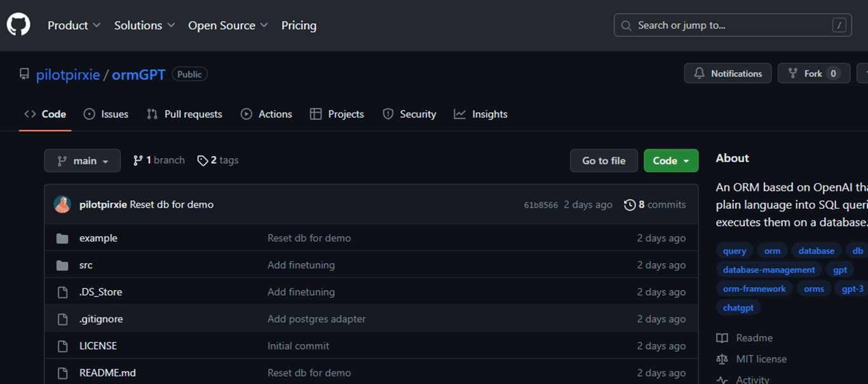This screenshot has width=868, height=384.
Task: Select the database topic tag
Action: 817,251
